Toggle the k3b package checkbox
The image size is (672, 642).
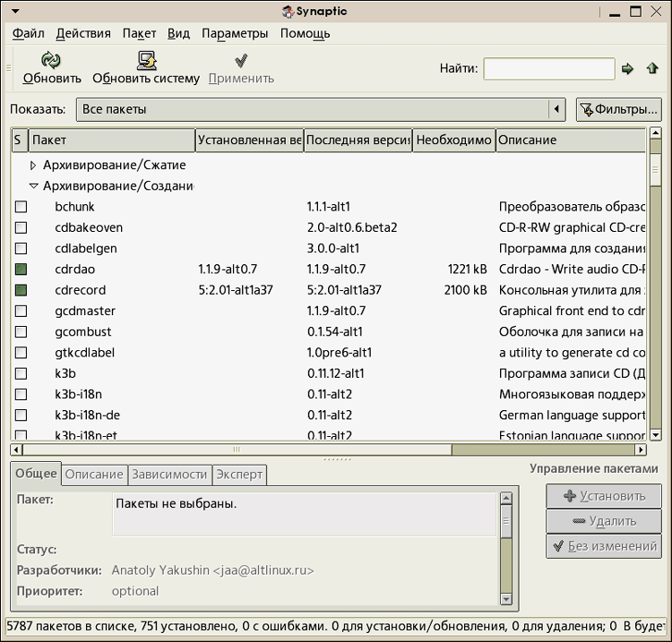pos(21,373)
